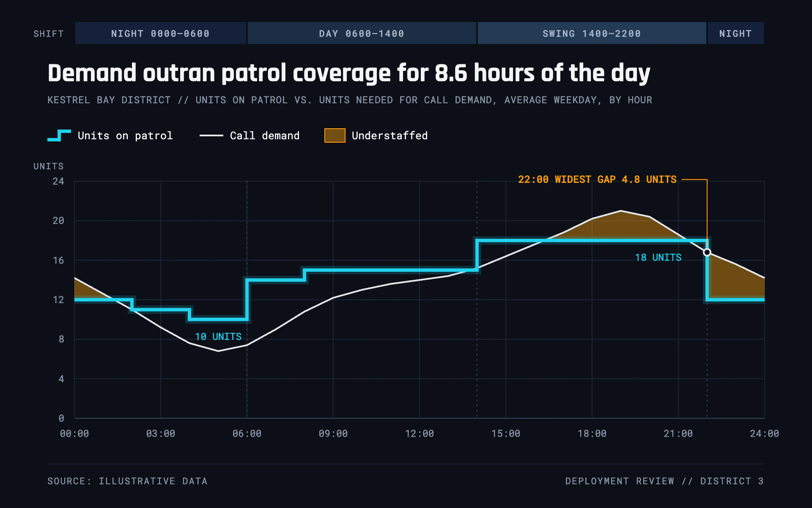Screen dimensions: 812x508
Task: Click the 03:00 x-axis label
Action: pos(161,433)
